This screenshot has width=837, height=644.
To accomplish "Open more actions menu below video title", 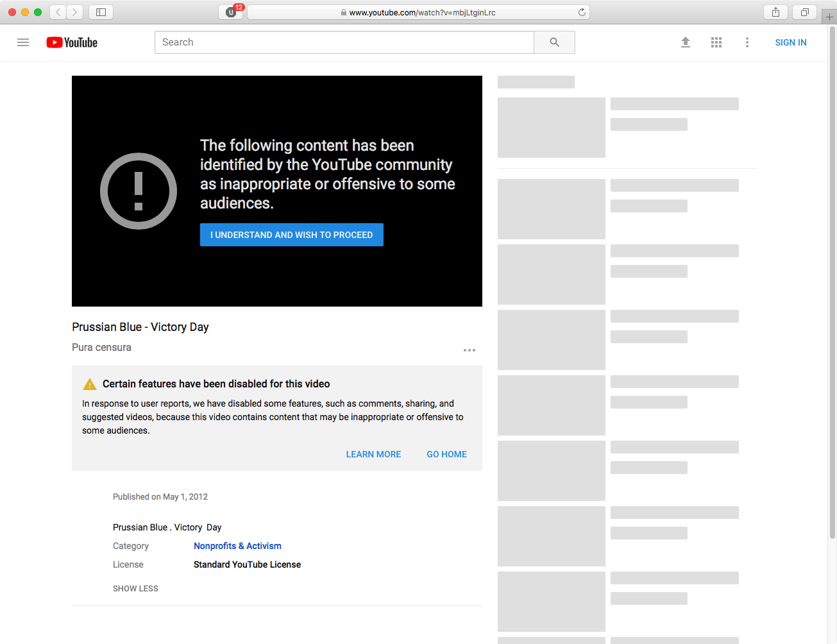I will 469,350.
